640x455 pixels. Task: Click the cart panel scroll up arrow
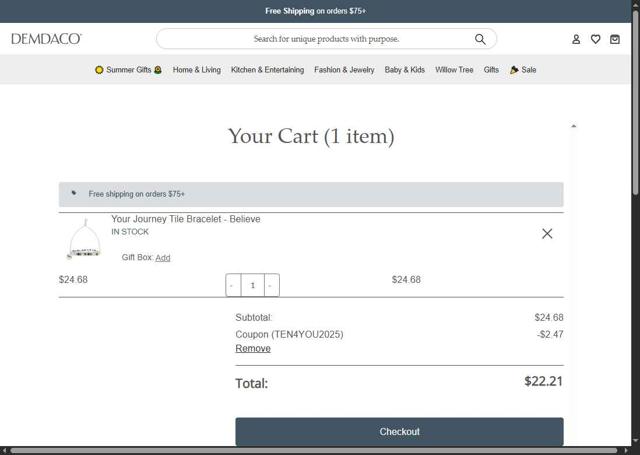573,126
